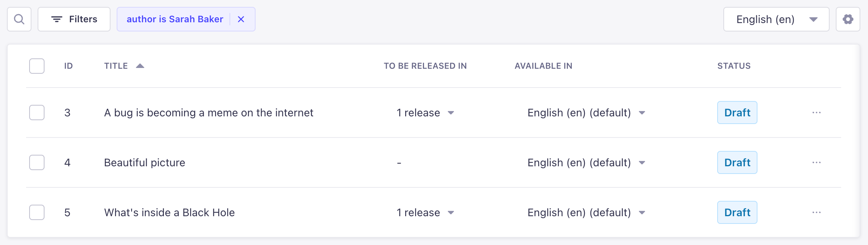Open more options for A bug is becoming a meme

pyautogui.click(x=817, y=113)
